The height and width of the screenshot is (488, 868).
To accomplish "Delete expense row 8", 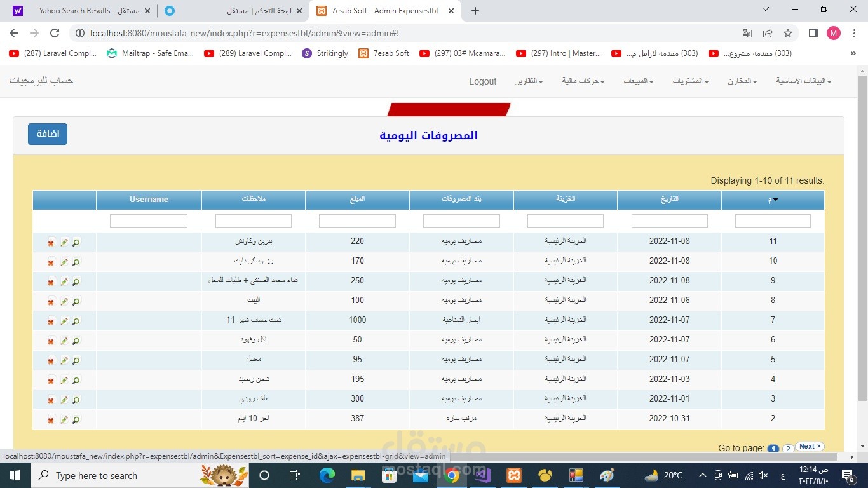I will [x=51, y=301].
